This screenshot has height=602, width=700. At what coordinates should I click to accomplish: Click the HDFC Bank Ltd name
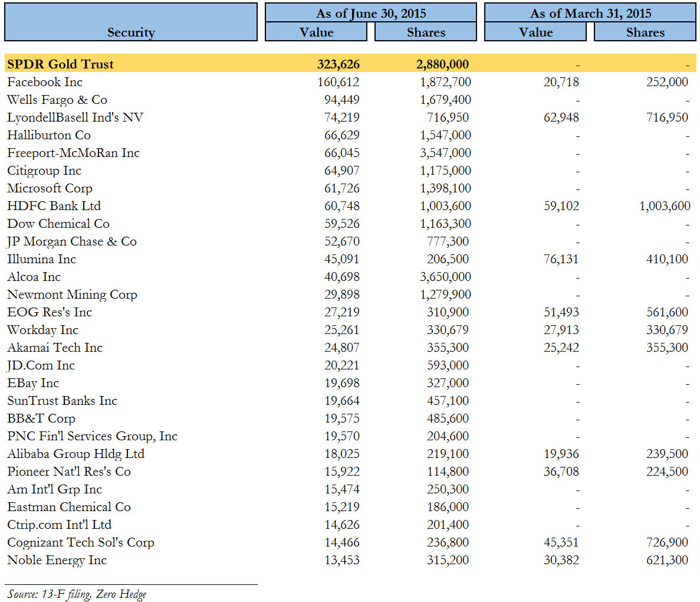(54, 205)
